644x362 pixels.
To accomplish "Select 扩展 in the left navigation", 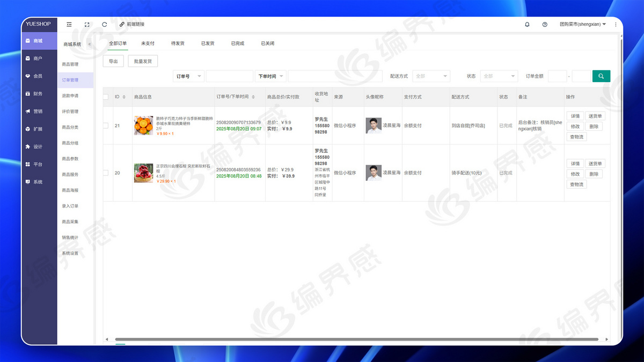I will pos(39,129).
